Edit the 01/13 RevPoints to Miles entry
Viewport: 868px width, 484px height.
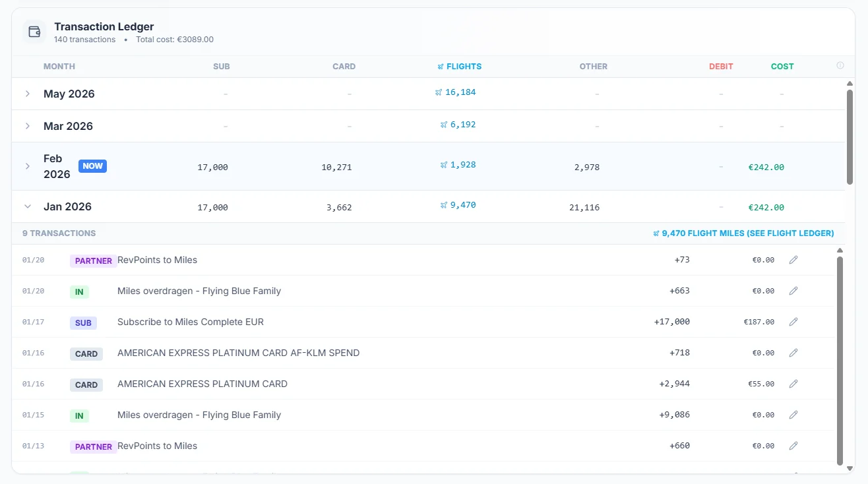[793, 445]
